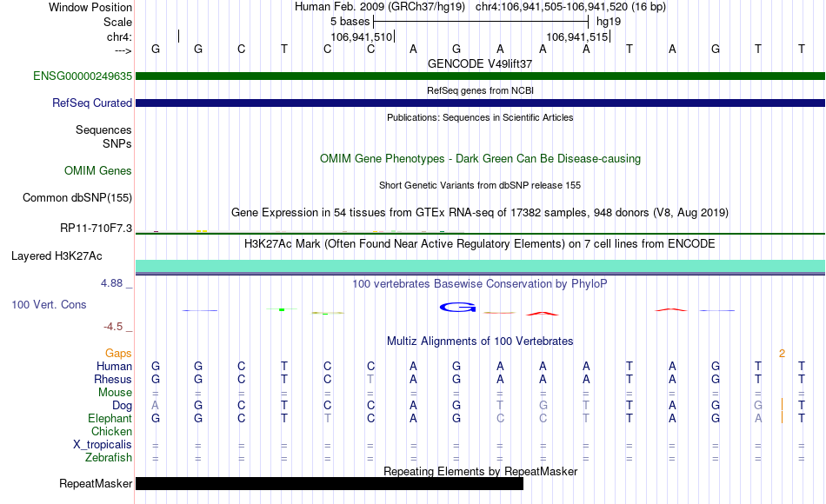
Task: Open Publications: Sequences in Scientific Articles title
Action: pos(480,117)
